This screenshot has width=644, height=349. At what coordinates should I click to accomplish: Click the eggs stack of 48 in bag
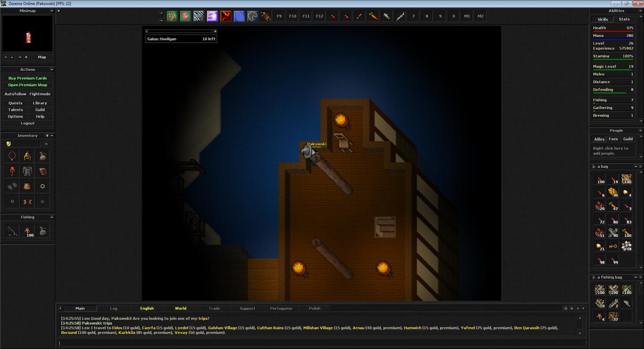pos(626,246)
